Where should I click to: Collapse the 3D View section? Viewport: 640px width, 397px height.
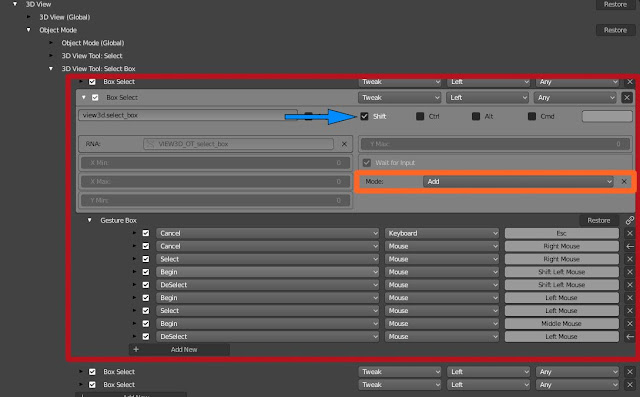pos(15,4)
